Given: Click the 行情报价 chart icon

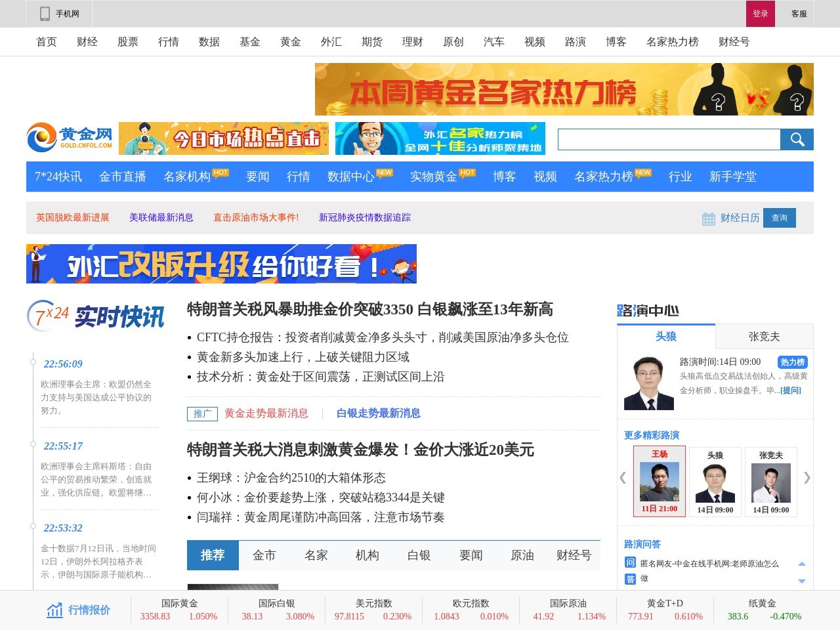Looking at the screenshot, I should tap(55, 610).
